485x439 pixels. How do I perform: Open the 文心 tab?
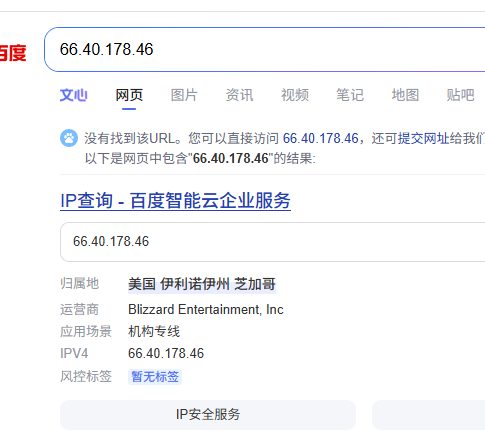coord(74,95)
